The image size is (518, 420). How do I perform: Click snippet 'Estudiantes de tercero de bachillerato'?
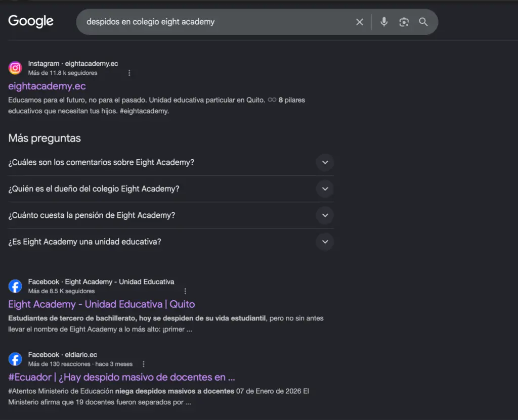coord(166,323)
